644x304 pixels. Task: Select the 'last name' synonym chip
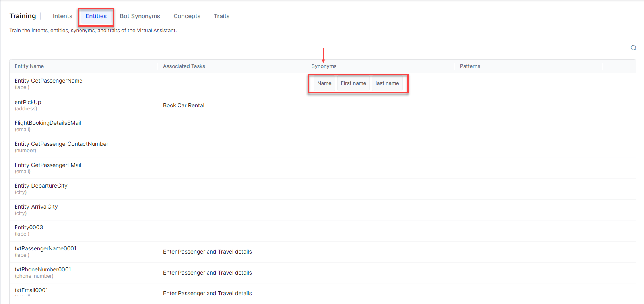click(387, 83)
